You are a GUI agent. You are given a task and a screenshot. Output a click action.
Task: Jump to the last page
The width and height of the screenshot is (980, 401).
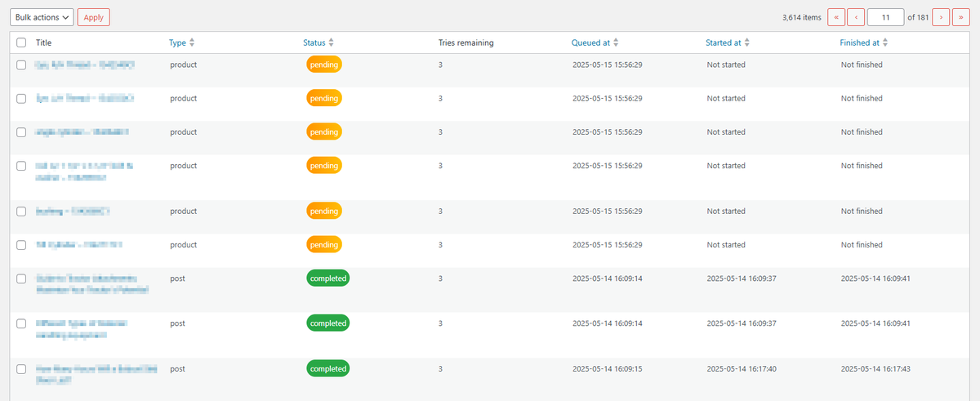click(x=960, y=17)
